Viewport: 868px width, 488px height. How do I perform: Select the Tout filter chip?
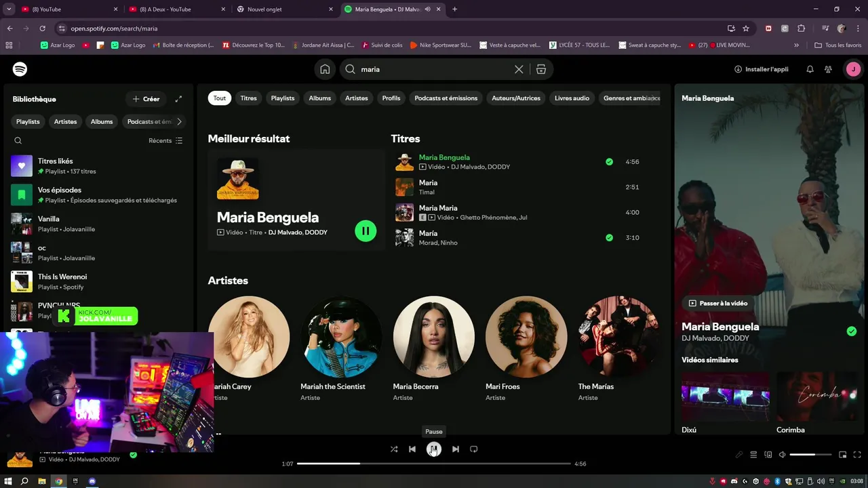(x=220, y=98)
